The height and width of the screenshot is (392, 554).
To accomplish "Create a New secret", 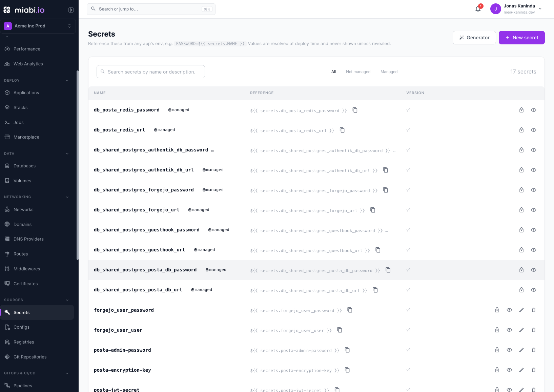I will tap(521, 38).
